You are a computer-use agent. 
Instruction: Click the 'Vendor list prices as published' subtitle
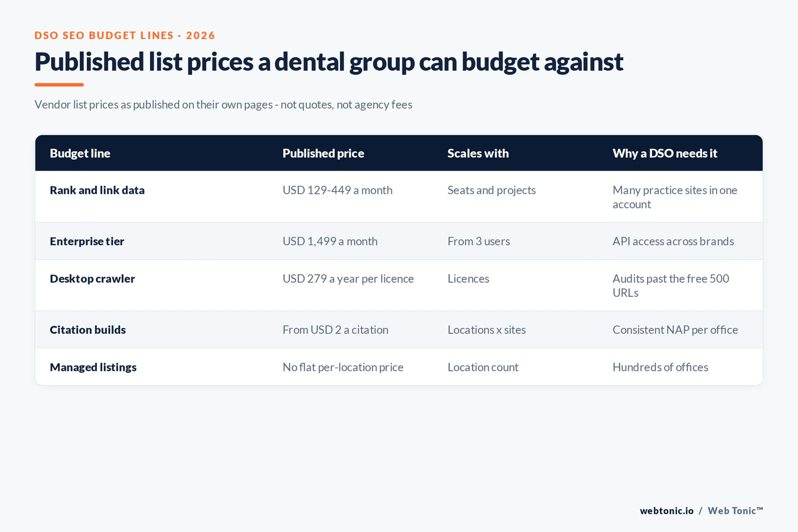[x=223, y=105]
